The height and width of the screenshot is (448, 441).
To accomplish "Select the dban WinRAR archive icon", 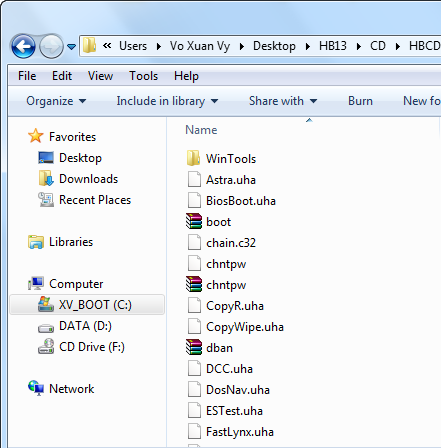I will point(194,347).
